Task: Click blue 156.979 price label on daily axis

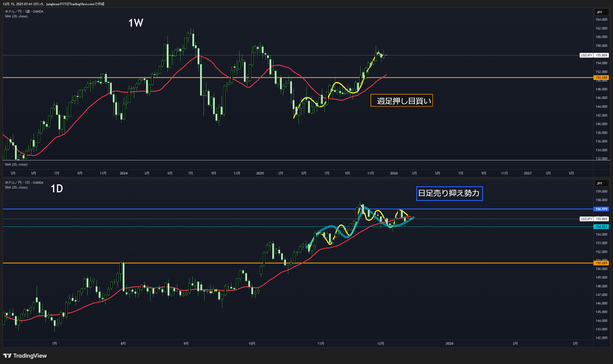Action: (601, 209)
